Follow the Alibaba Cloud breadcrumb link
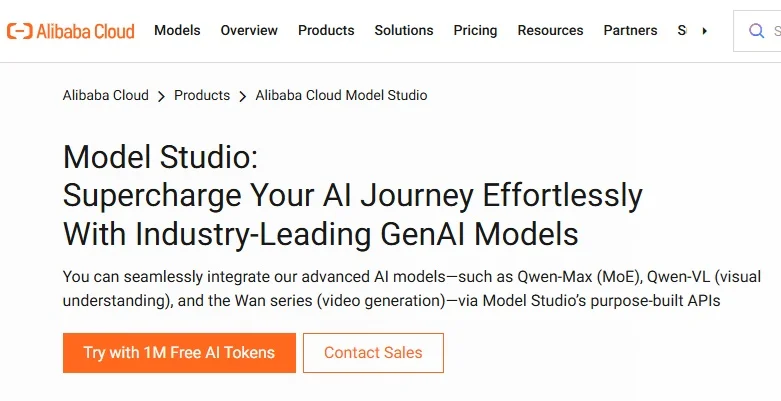781x401 pixels. click(x=105, y=96)
